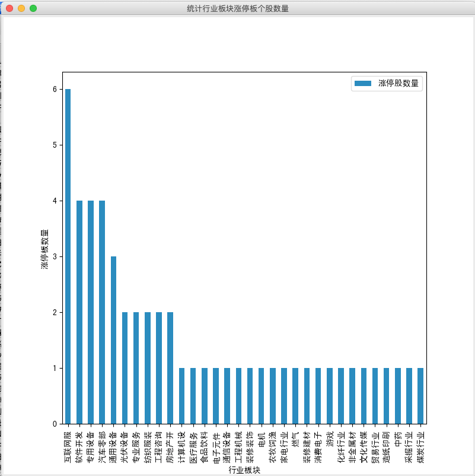
Task: Click the x-axis label 通用设备
Action: pyautogui.click(x=113, y=447)
